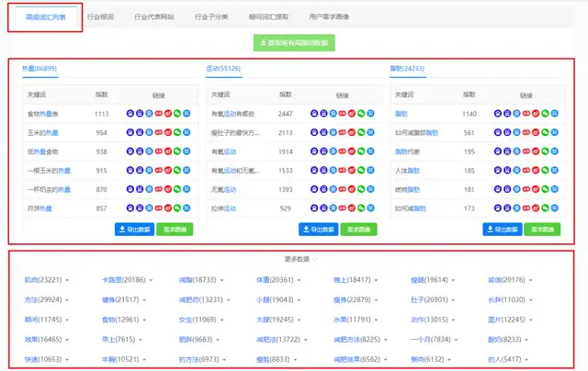Click the 运动(55126) heading link
Viewport: 588px width, 371px height.
click(x=223, y=69)
